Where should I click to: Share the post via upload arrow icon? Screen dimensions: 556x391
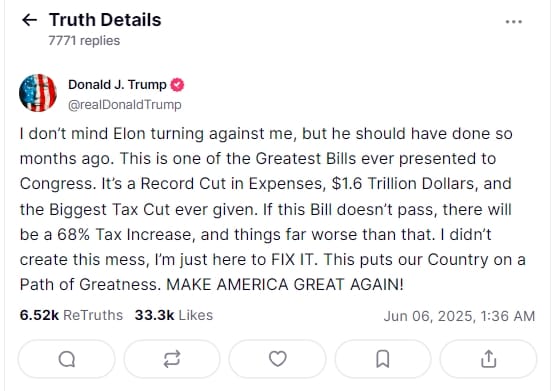488,359
